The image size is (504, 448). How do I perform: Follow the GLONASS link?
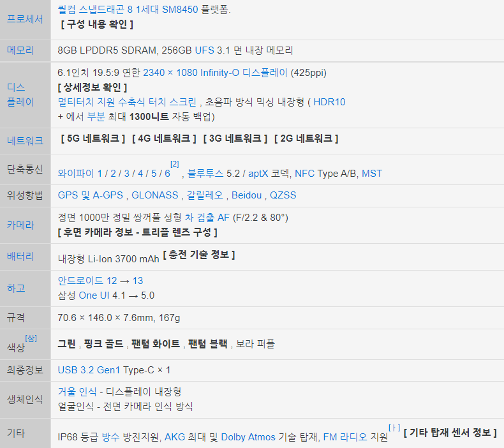pos(155,195)
